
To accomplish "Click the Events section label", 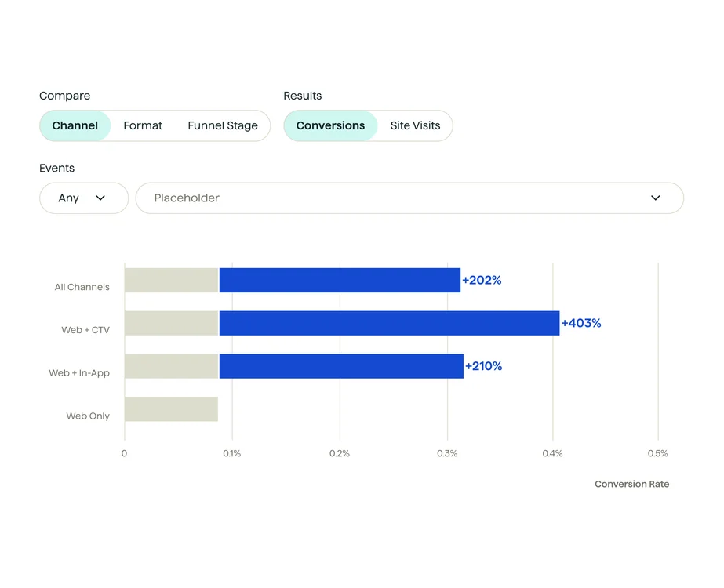I will pos(56,168).
